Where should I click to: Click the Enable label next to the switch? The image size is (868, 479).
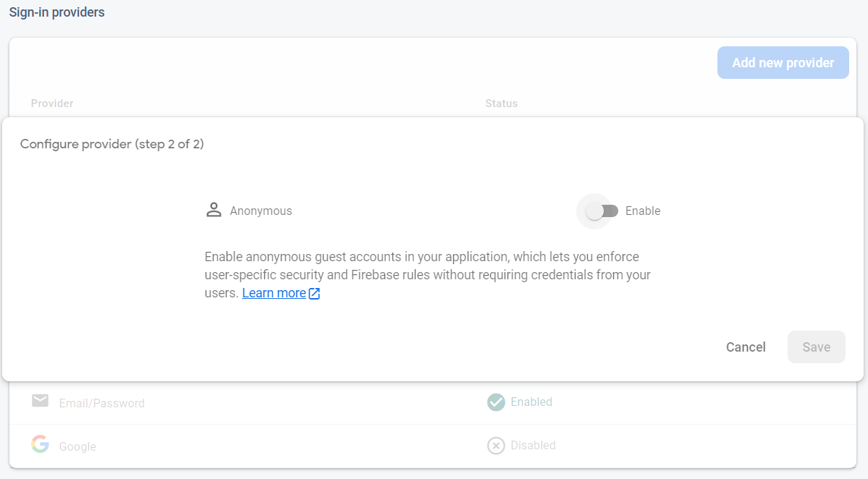tap(643, 211)
